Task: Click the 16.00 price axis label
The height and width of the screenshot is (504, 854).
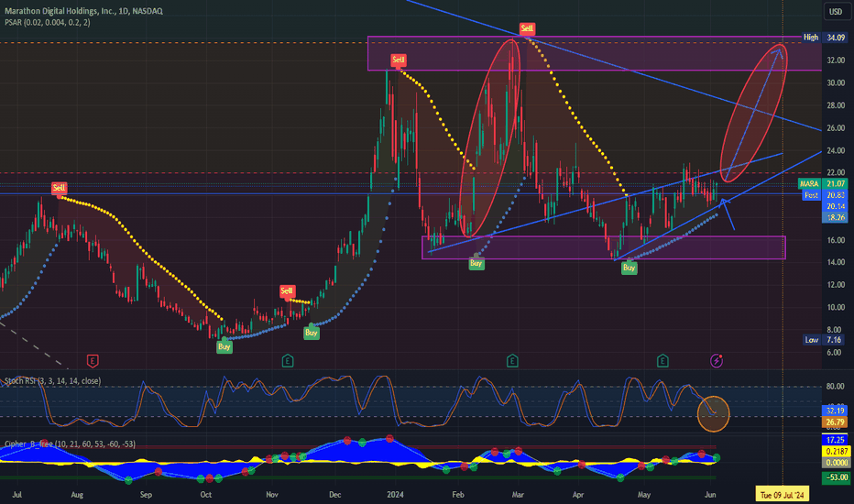Action: (836, 240)
